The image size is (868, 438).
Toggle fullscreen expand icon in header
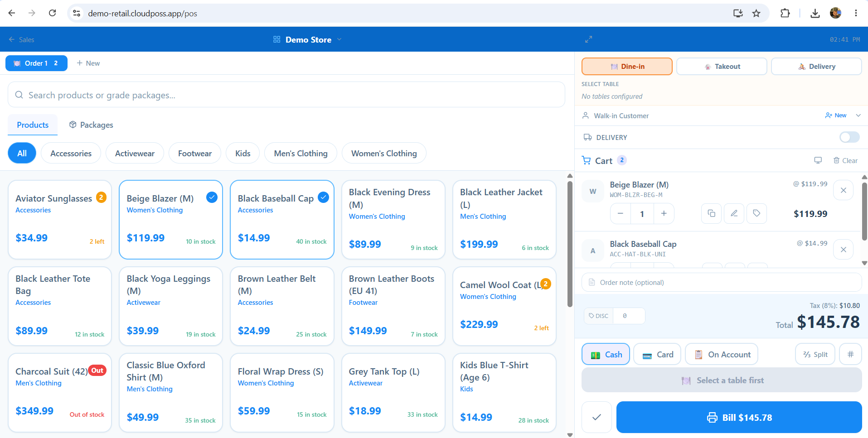point(588,39)
